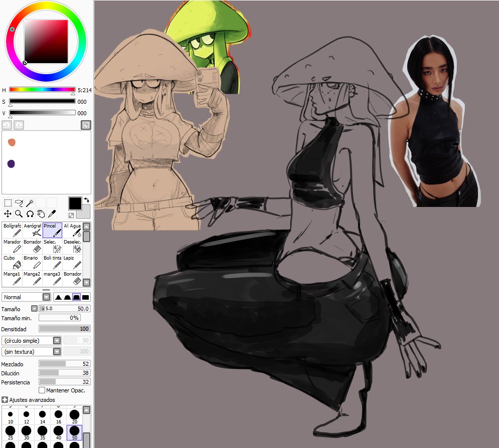Screen dimensions: 499x448
Task: Pick the purple dab in scratchpad
Action: click(x=11, y=164)
